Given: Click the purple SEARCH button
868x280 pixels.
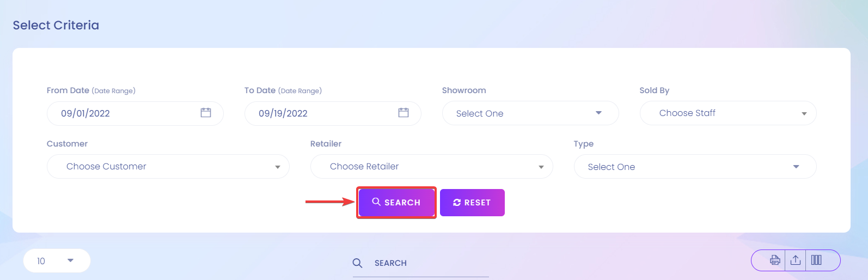Looking at the screenshot, I should point(396,203).
